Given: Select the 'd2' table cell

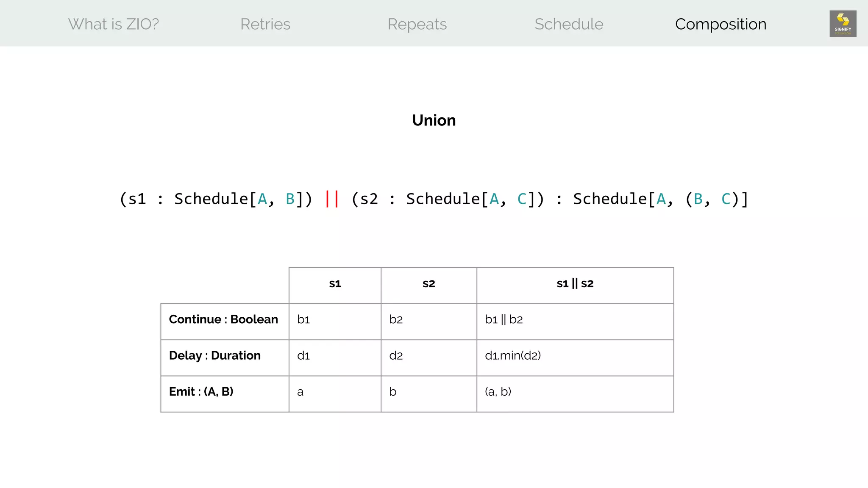Looking at the screenshot, I should [x=429, y=358].
